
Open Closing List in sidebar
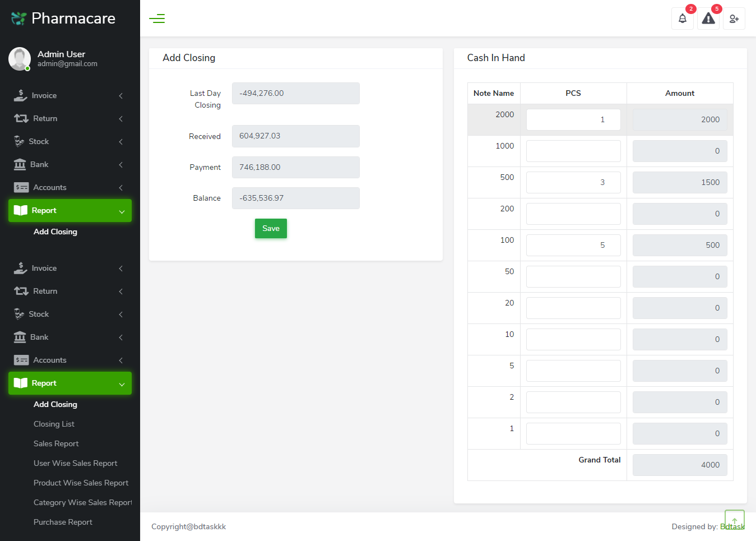(54, 424)
